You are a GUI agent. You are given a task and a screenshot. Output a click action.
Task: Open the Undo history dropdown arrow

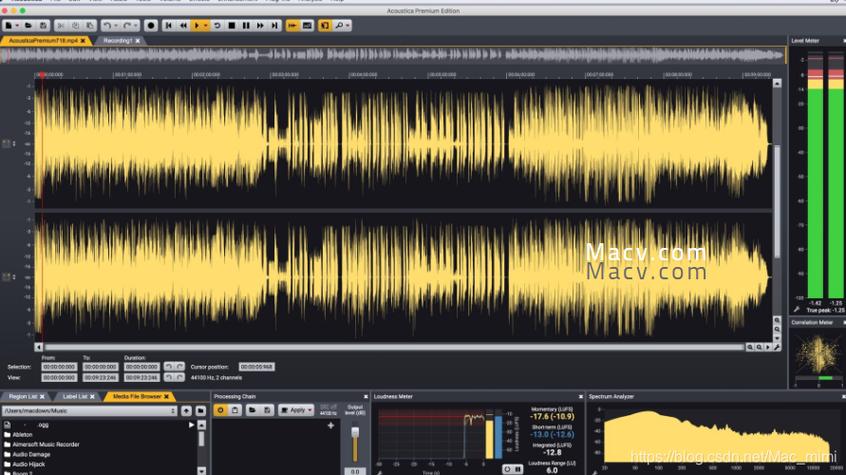pos(115,25)
